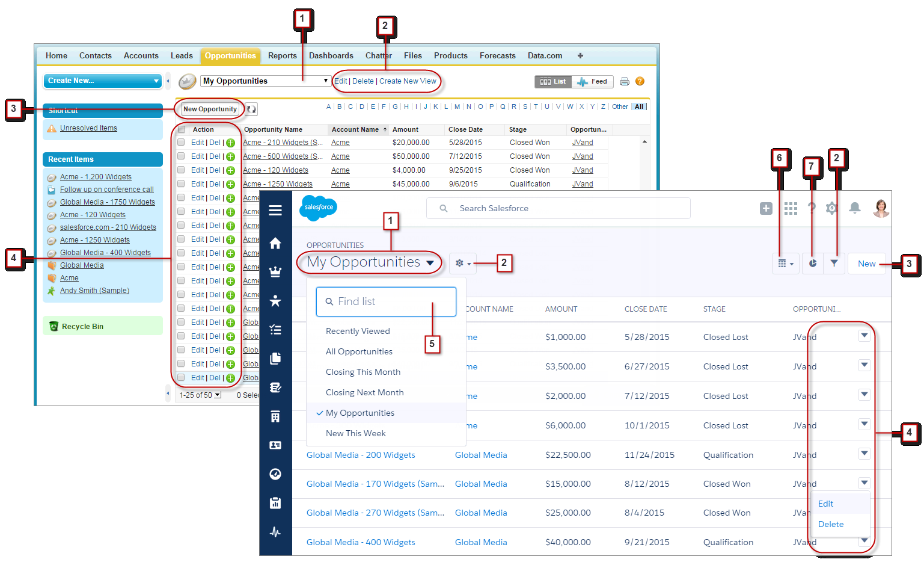Screen dimensions: 924x574
Task: Open Dashboards via the gauge sidebar icon
Action: 275,474
